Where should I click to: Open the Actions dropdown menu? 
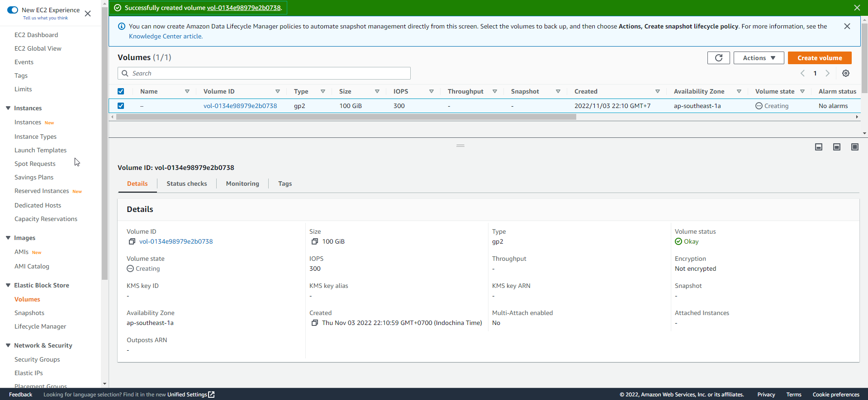pos(759,58)
